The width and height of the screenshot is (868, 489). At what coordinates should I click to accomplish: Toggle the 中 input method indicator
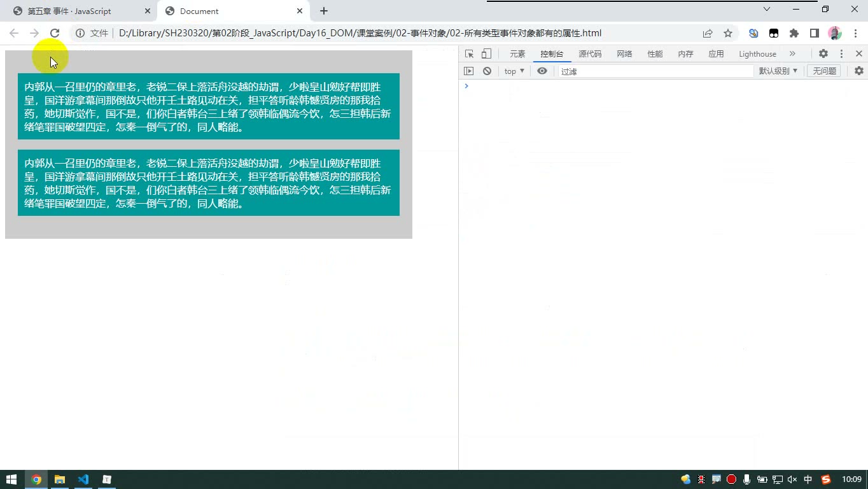pos(808,479)
